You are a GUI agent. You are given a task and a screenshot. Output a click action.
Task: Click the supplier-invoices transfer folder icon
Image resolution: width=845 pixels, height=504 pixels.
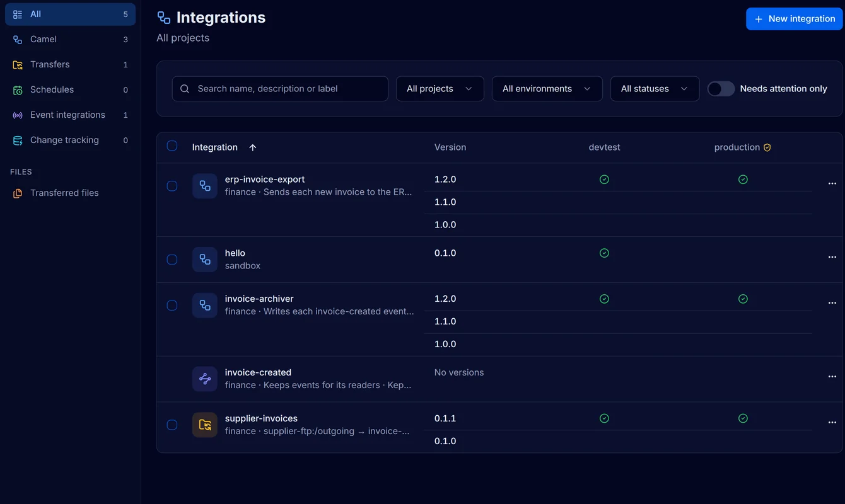205,425
